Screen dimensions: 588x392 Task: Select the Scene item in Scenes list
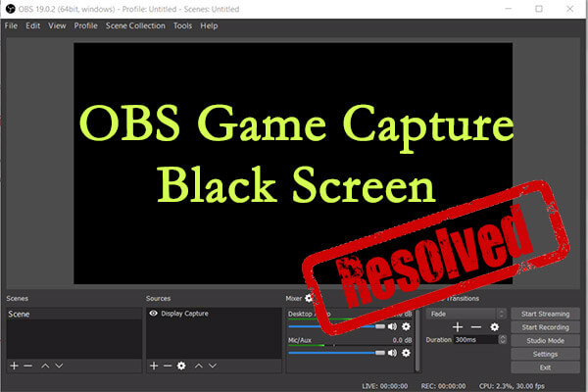(73, 314)
